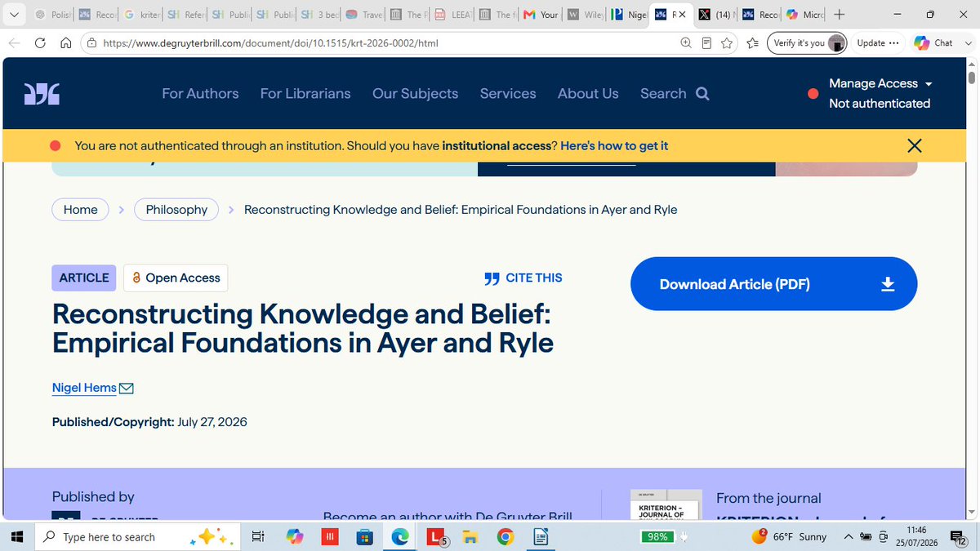
Task: Click 'Here's how to get it' link
Action: [x=614, y=146]
